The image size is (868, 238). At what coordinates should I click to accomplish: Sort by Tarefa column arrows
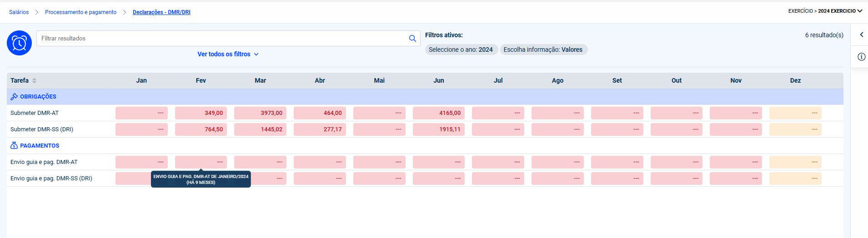pyautogui.click(x=35, y=80)
